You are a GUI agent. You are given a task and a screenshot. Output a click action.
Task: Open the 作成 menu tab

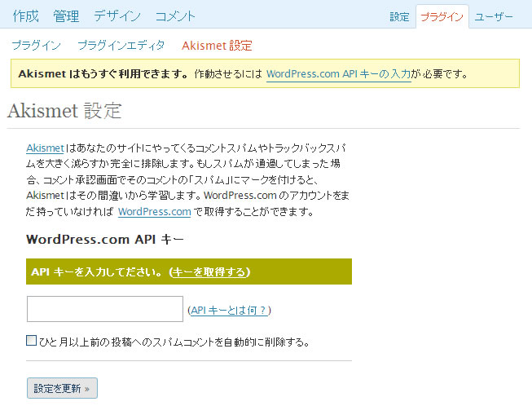click(26, 16)
